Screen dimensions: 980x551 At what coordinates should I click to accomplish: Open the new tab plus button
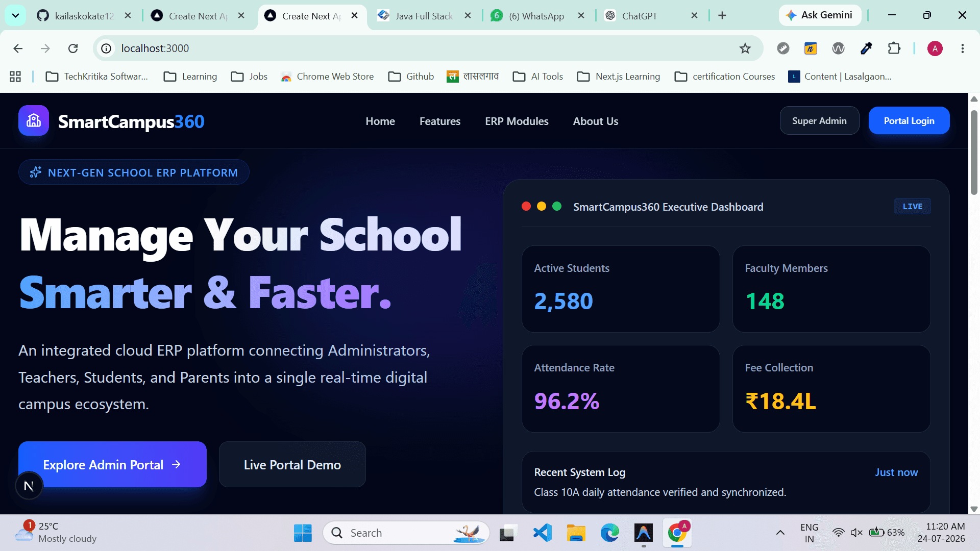tap(722, 16)
